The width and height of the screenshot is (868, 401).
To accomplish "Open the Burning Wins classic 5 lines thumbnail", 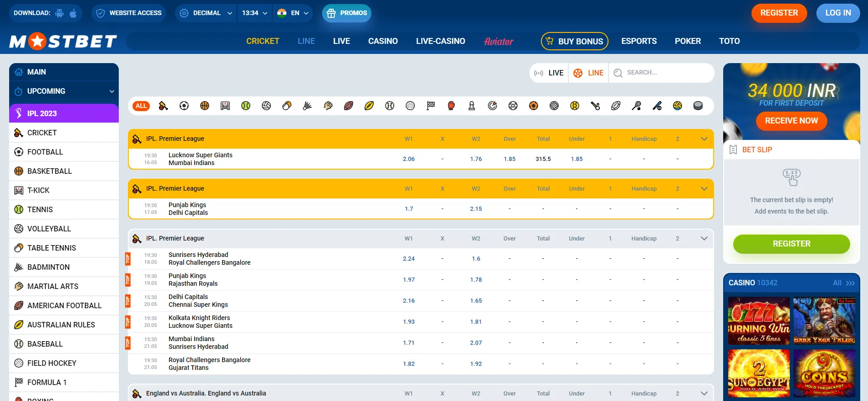I will (759, 321).
